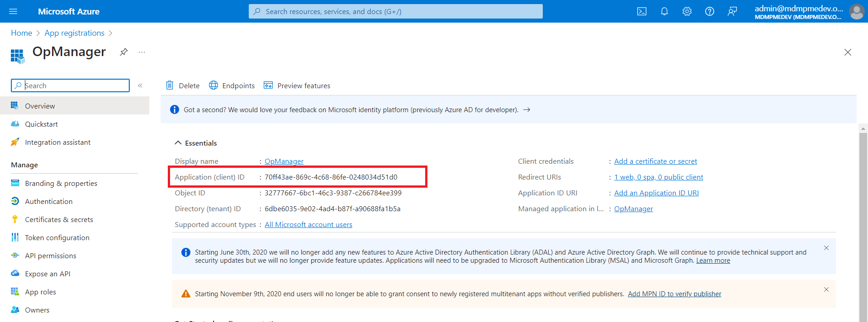Screen dimensions: 868x322
Task: Open the help question mark icon
Action: click(x=709, y=11)
